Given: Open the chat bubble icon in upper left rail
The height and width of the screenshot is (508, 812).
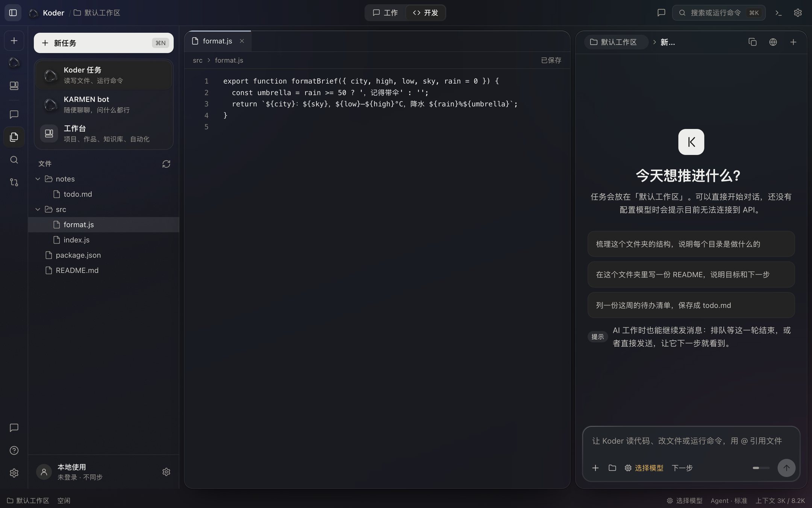Looking at the screenshot, I should [14, 114].
